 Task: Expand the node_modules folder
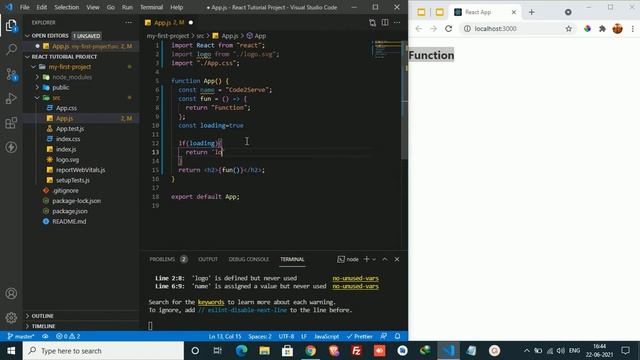(38, 77)
